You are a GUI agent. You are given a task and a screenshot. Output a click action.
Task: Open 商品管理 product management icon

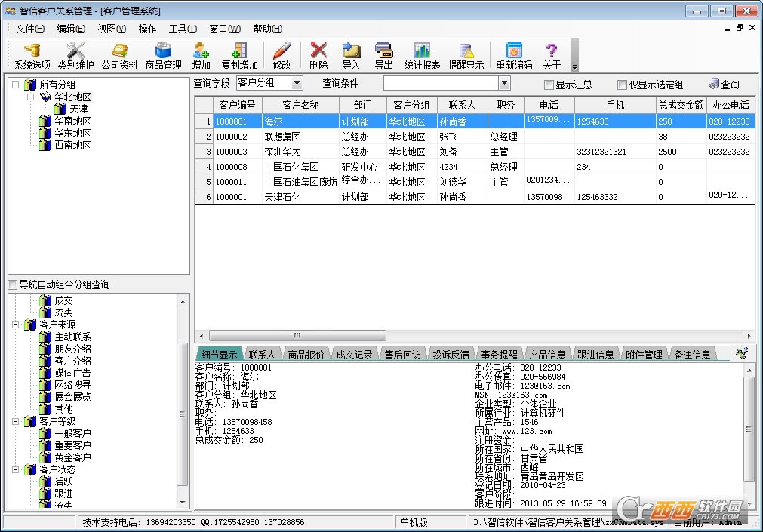(163, 56)
